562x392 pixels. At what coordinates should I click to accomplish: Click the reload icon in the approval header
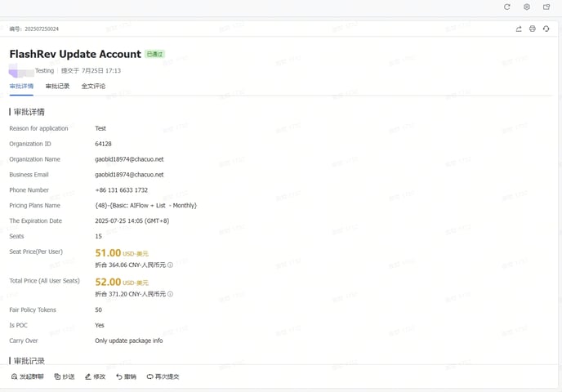546,29
